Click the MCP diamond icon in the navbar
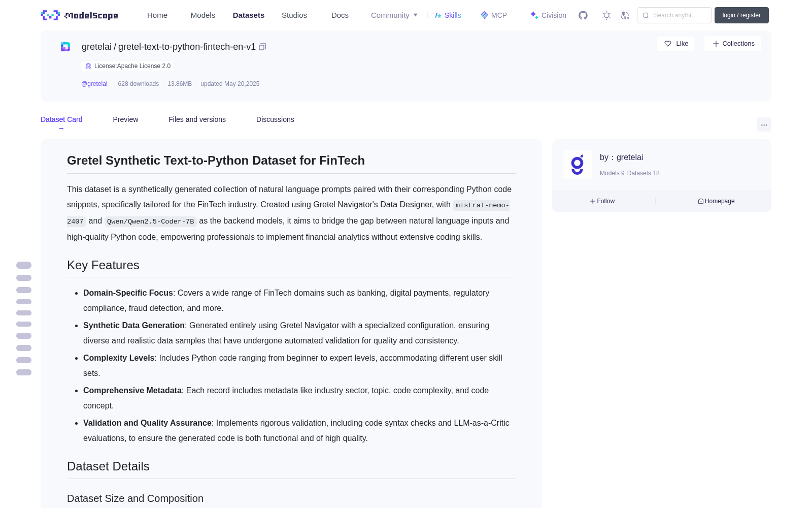 [484, 15]
